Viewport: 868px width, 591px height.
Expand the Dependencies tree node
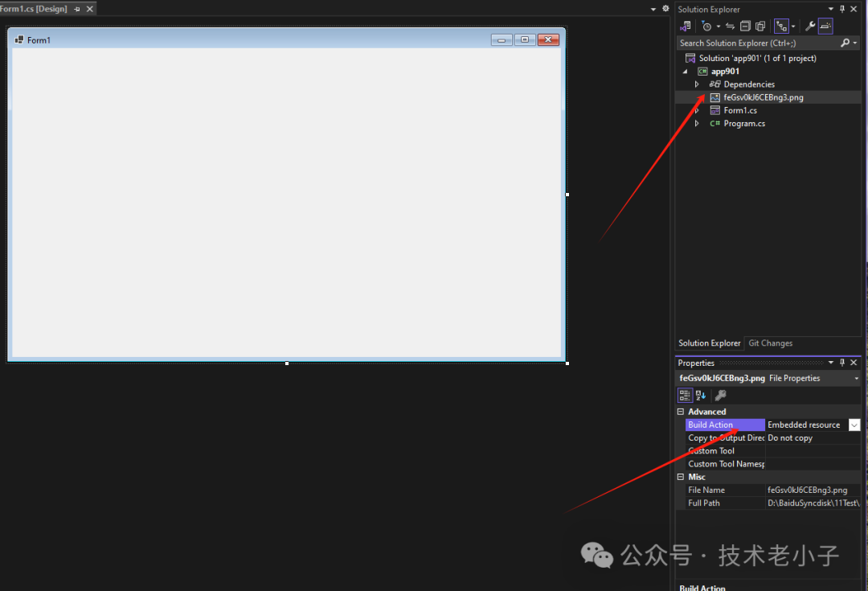pos(697,84)
